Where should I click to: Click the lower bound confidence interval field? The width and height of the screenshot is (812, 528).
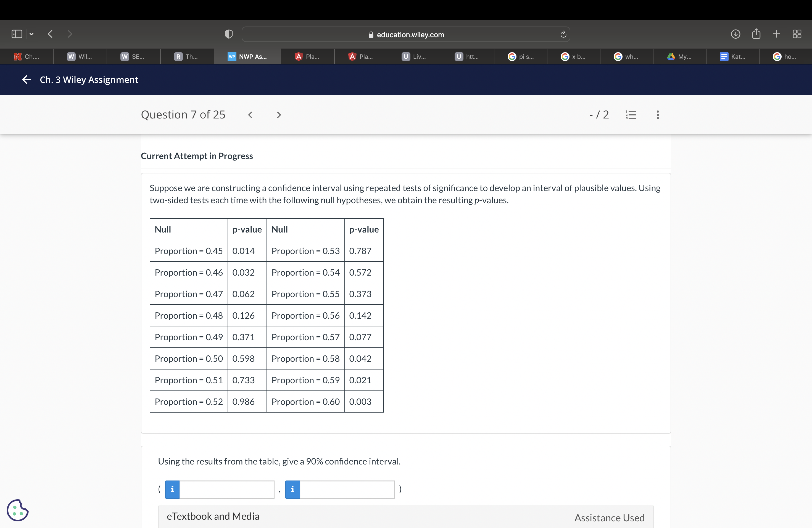click(227, 489)
